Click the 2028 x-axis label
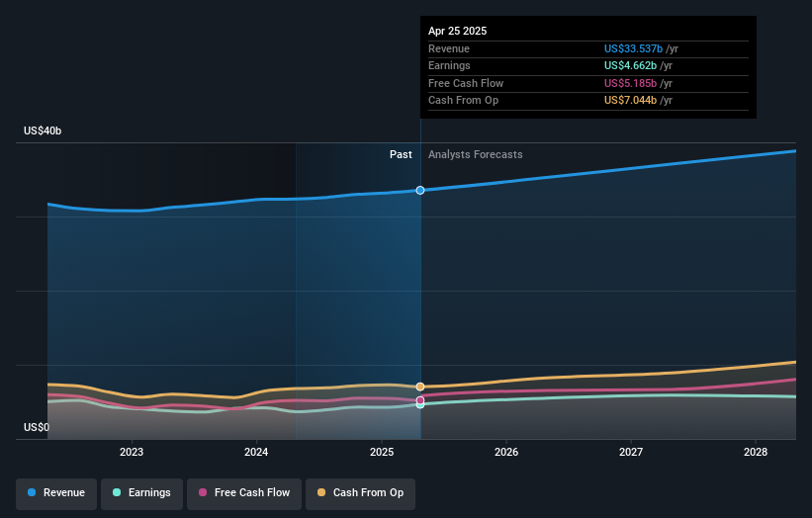Viewport: 812px width, 518px height. click(756, 452)
